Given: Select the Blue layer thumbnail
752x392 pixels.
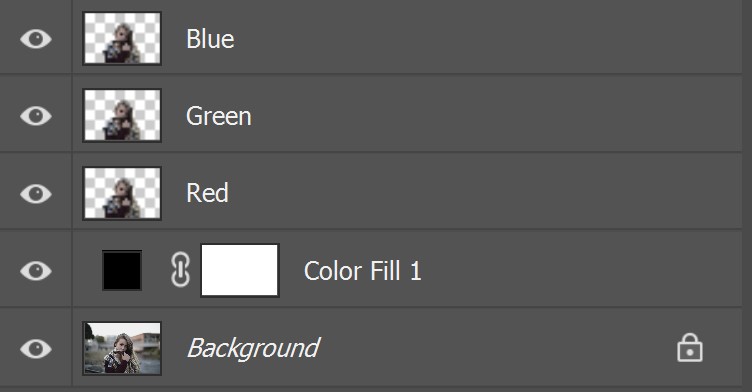Looking at the screenshot, I should [122, 38].
